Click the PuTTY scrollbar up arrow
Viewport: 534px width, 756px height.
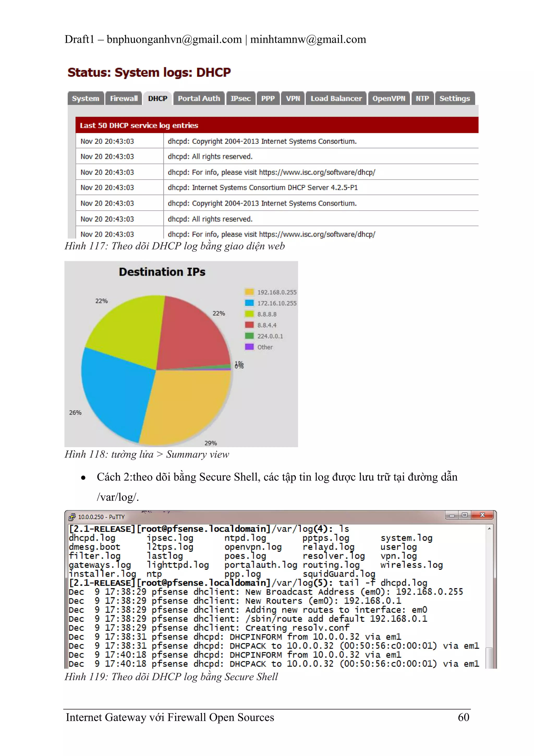click(x=489, y=528)
